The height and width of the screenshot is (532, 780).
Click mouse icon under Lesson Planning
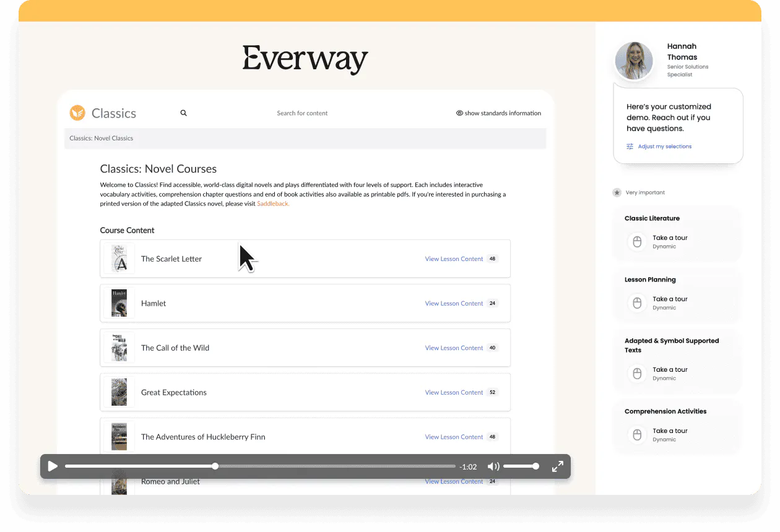pos(637,302)
